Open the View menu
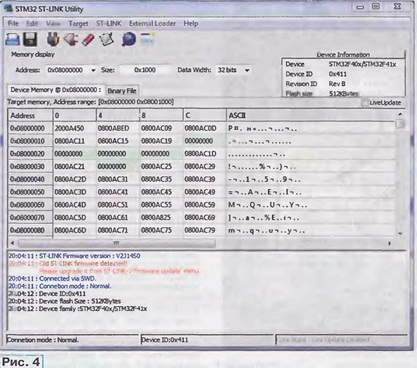 click(53, 23)
